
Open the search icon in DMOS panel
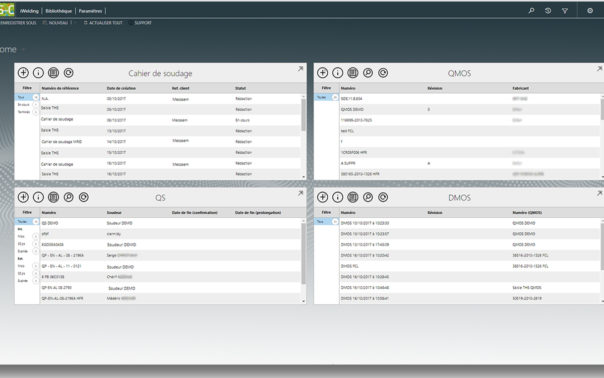click(368, 197)
